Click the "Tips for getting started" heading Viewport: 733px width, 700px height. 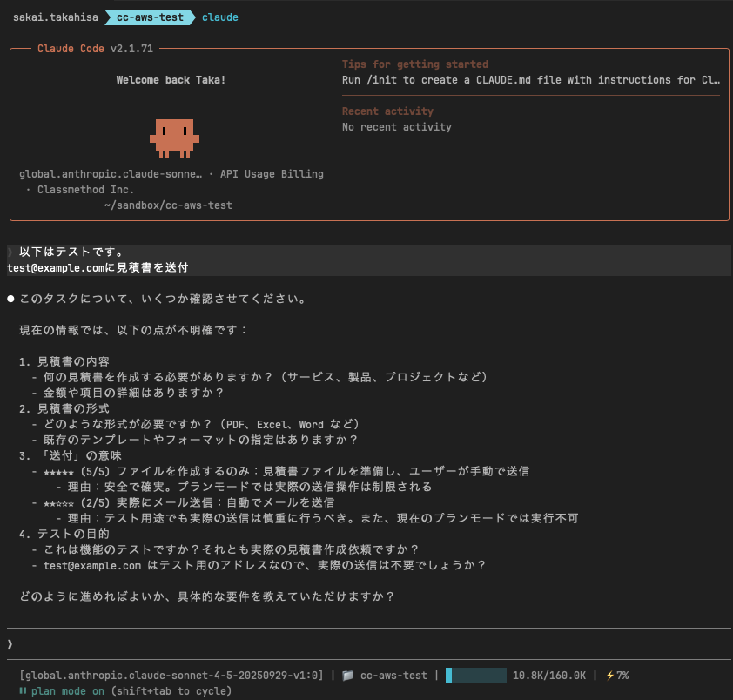click(414, 64)
